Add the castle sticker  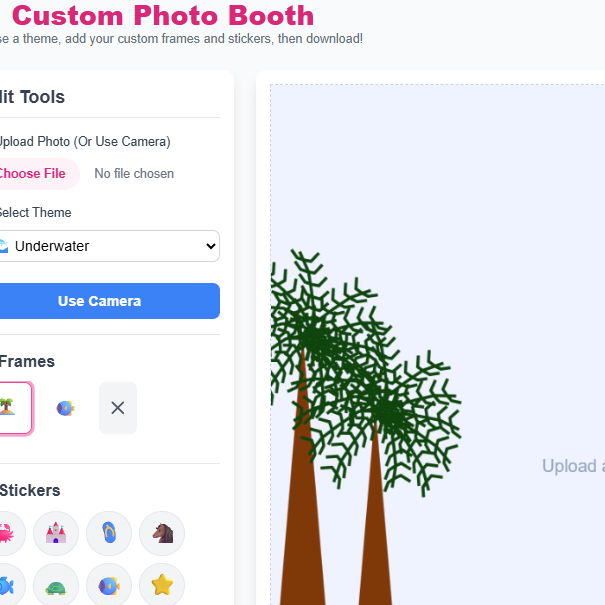coord(56,534)
